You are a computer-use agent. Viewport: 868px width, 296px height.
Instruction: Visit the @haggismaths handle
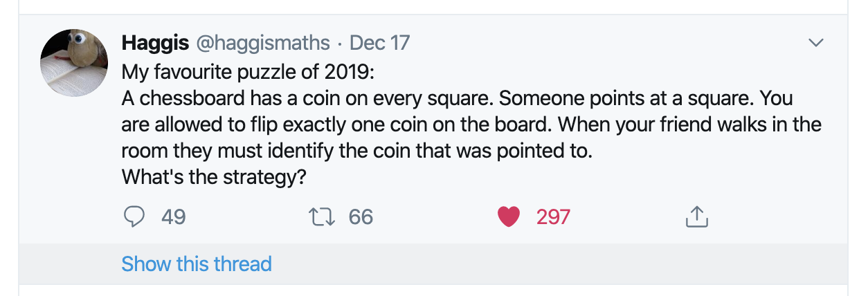click(263, 43)
